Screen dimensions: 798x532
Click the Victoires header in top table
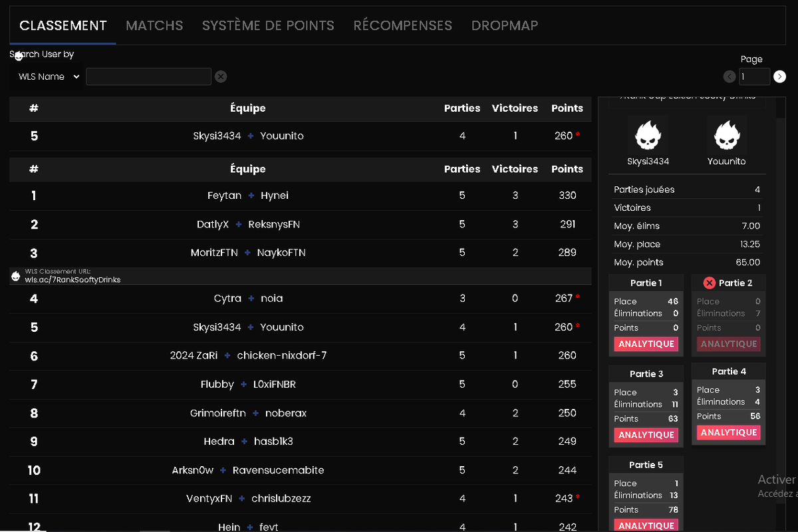[x=515, y=108]
